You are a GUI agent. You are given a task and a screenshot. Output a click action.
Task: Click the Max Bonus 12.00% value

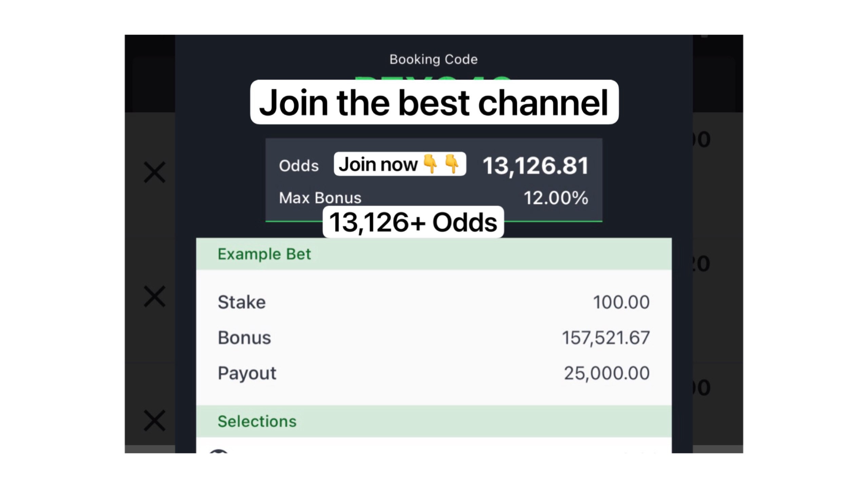(x=556, y=198)
